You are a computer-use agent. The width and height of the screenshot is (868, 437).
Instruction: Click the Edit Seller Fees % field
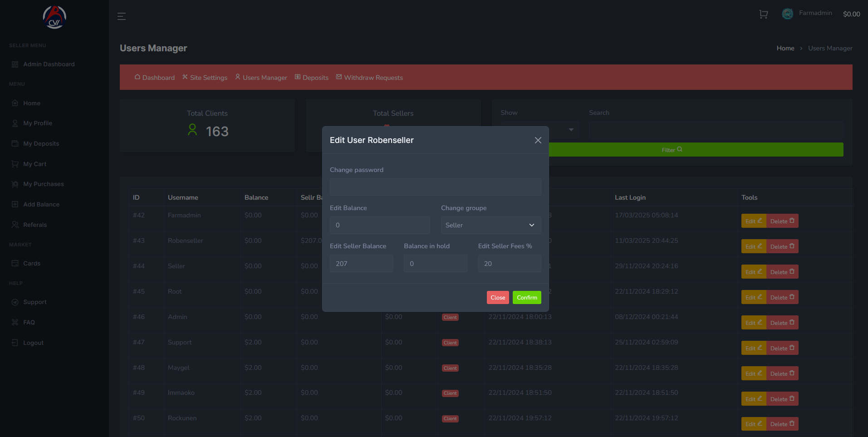coord(509,264)
